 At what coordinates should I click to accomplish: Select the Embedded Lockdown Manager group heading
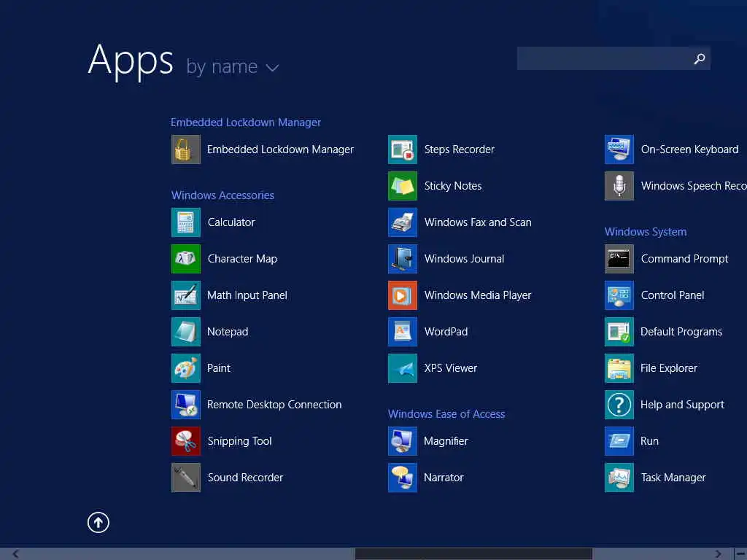point(246,122)
